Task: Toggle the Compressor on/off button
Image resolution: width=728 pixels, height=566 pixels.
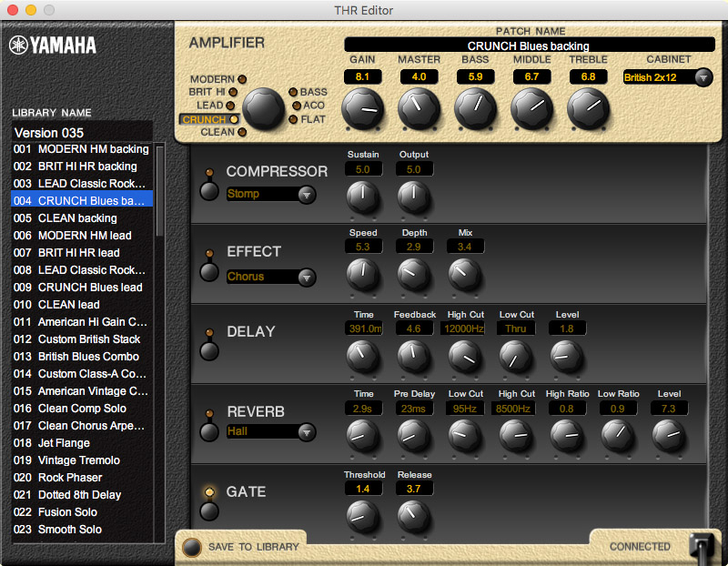Action: tap(209, 191)
